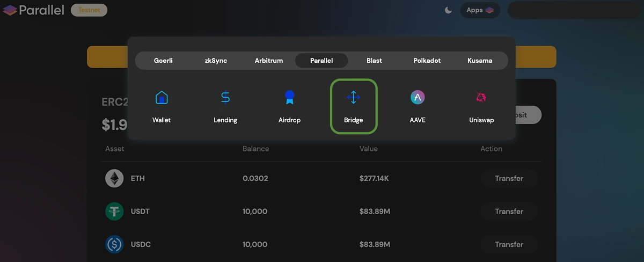The image size is (644, 262).
Task: Click the Value column header
Action: click(369, 149)
